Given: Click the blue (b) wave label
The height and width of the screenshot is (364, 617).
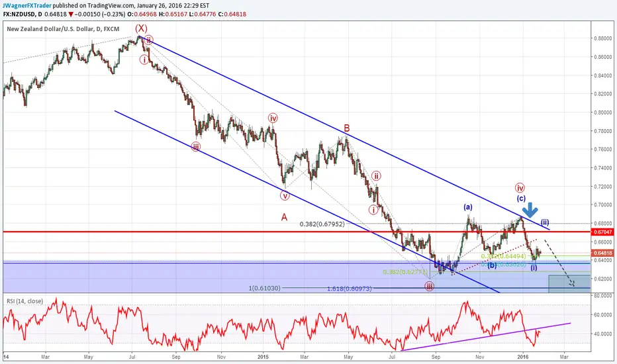Looking at the screenshot, I should [x=492, y=265].
